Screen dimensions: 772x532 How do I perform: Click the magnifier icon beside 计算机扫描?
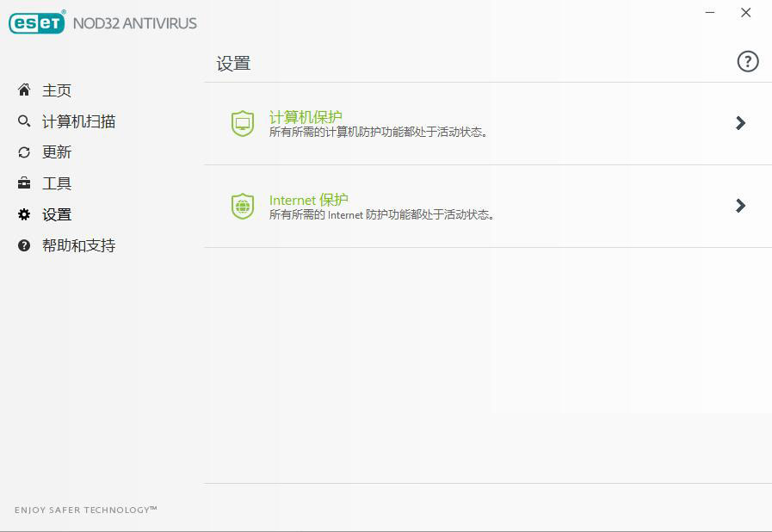24,121
